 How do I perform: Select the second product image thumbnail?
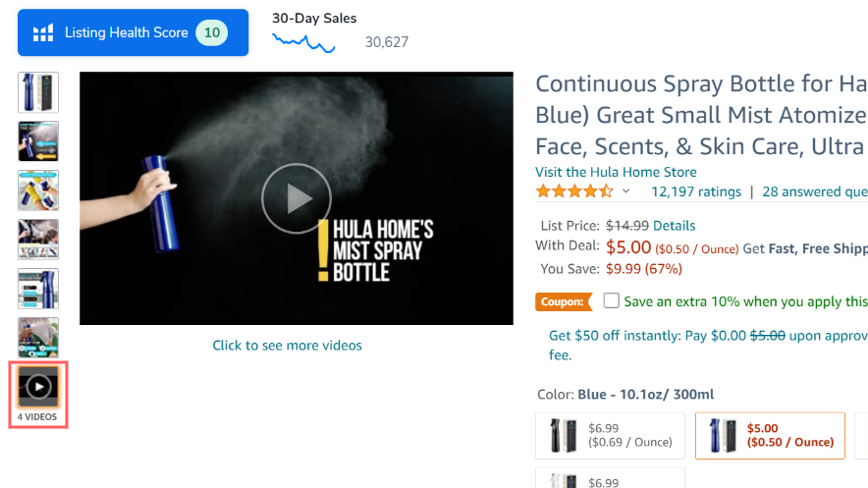[38, 141]
